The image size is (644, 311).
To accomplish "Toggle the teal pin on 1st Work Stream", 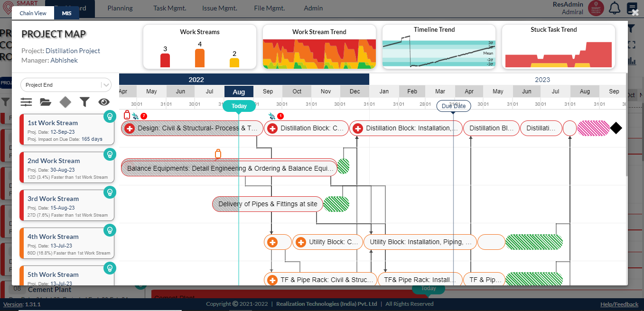I will click(110, 116).
